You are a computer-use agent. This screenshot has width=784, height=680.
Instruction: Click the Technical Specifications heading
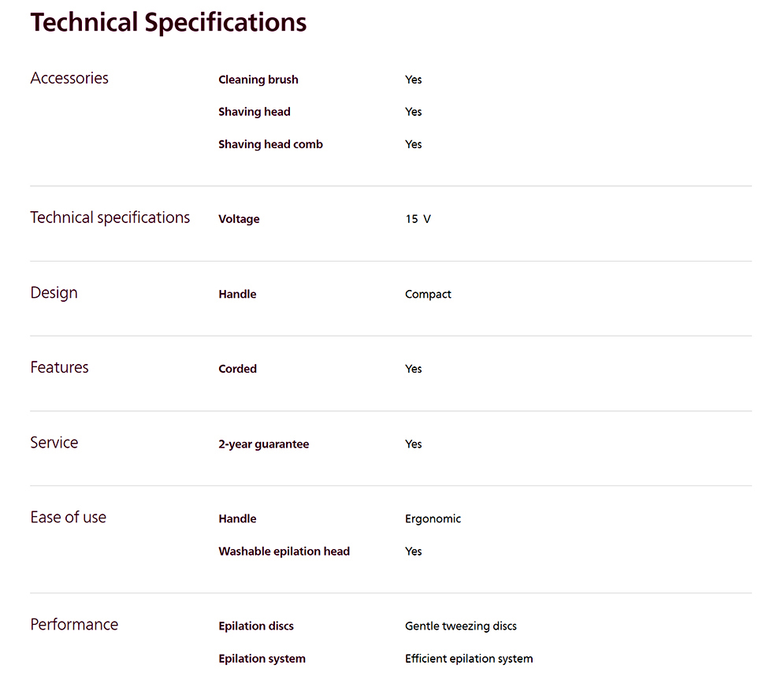(169, 23)
